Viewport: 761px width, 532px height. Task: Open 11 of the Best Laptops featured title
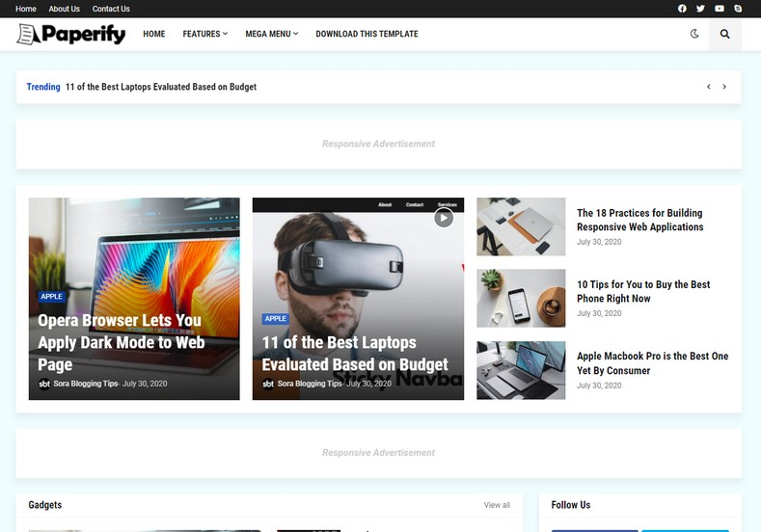(355, 354)
